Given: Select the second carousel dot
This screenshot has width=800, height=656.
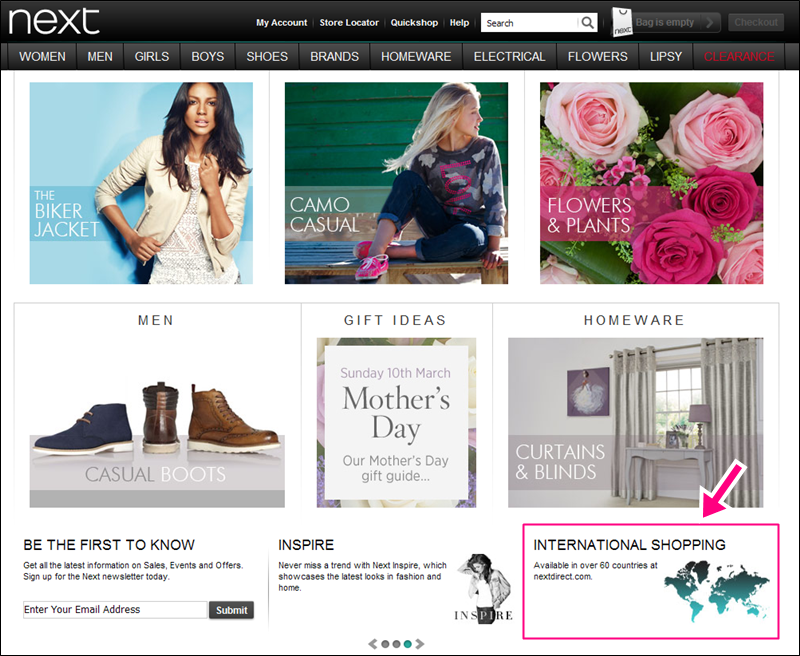Looking at the screenshot, I should click(x=396, y=644).
